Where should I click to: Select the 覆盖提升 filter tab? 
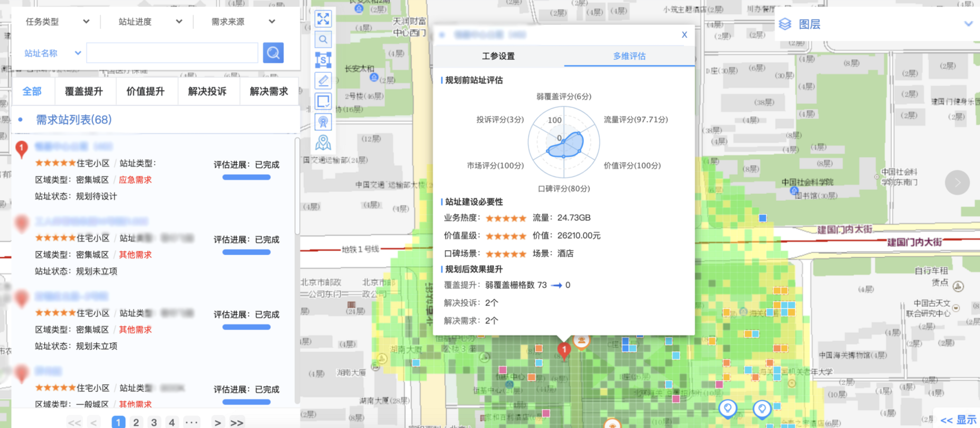(x=84, y=91)
